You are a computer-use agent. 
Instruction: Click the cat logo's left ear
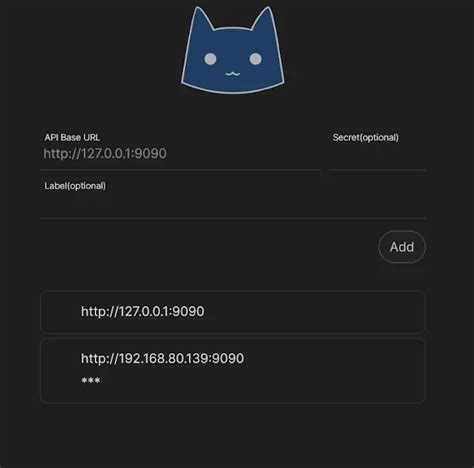tap(201, 20)
